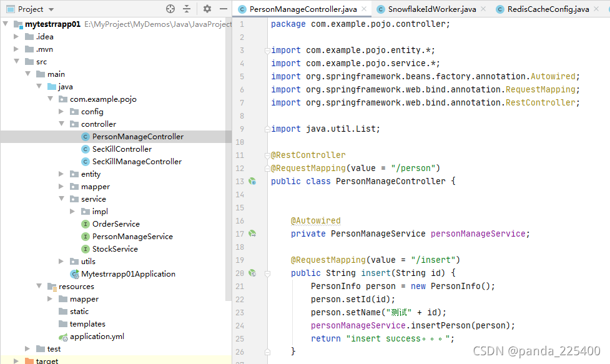Screen dimensions: 610x364
Task: Fold the insert method at line 20
Action: pos(267,273)
